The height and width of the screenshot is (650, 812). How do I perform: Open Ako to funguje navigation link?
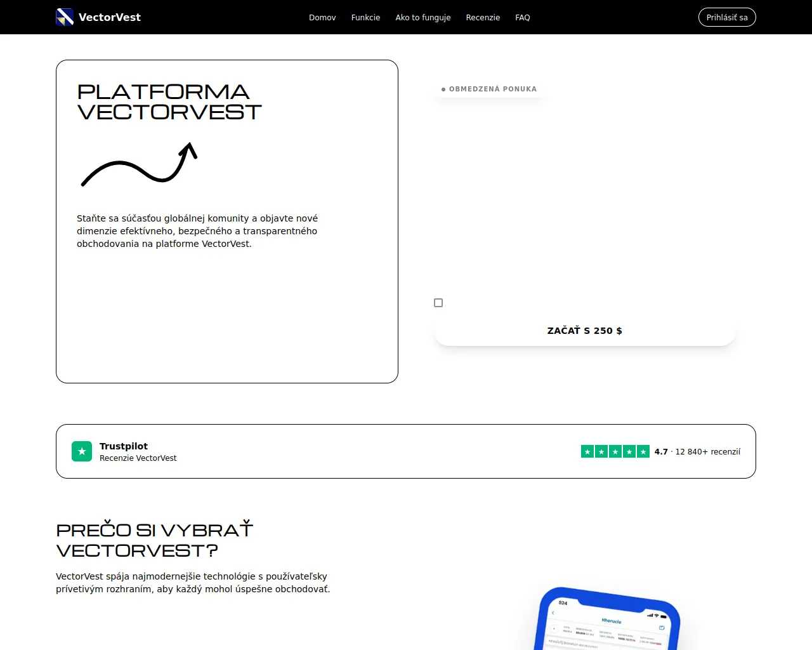pos(423,18)
